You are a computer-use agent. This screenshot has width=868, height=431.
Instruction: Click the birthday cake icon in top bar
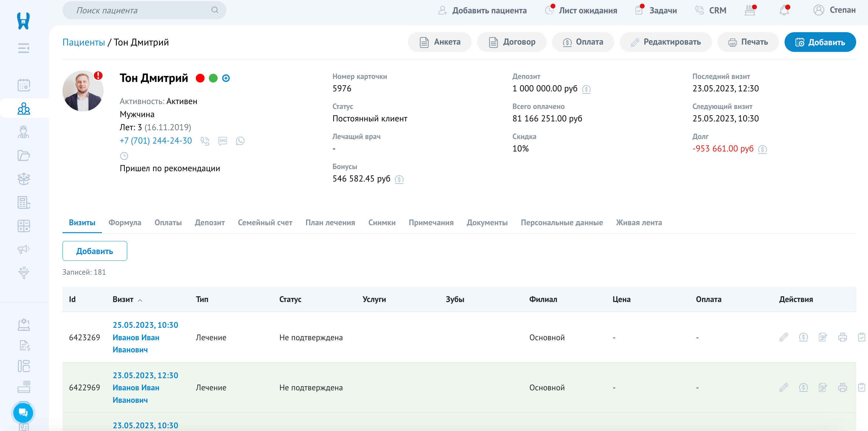point(749,10)
